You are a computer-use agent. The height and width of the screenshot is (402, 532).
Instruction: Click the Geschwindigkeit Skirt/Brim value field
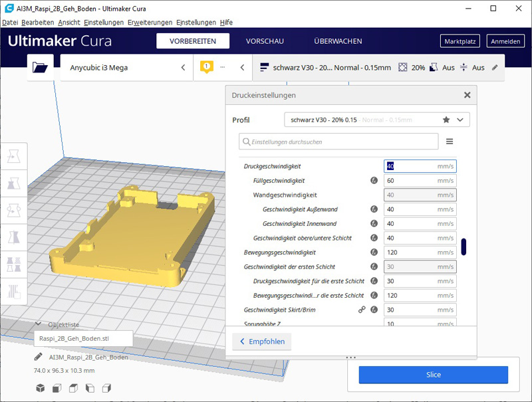(420, 310)
